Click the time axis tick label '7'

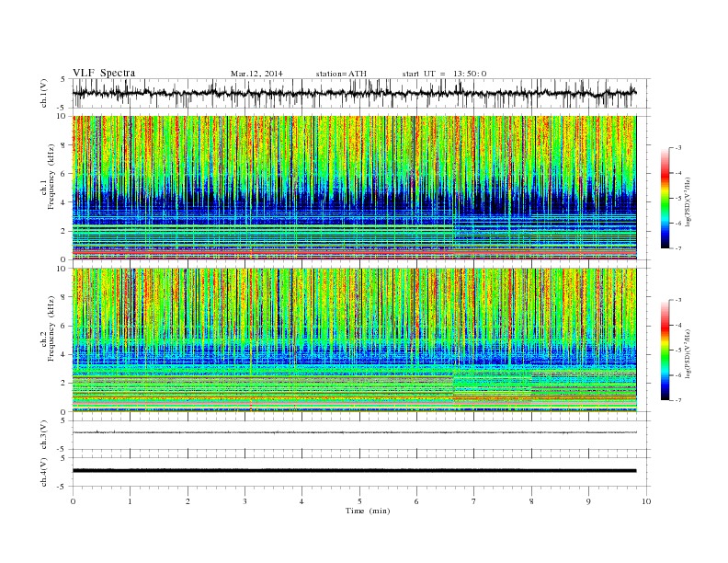(474, 501)
